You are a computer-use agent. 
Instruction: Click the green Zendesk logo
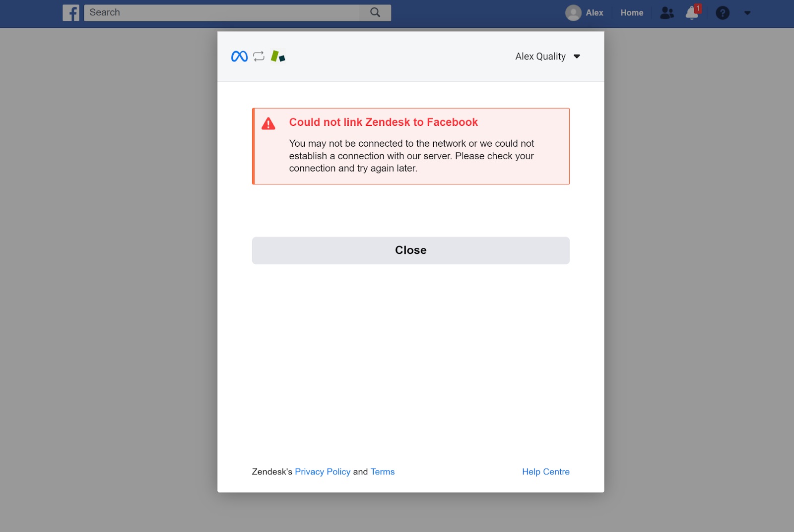pyautogui.click(x=278, y=57)
